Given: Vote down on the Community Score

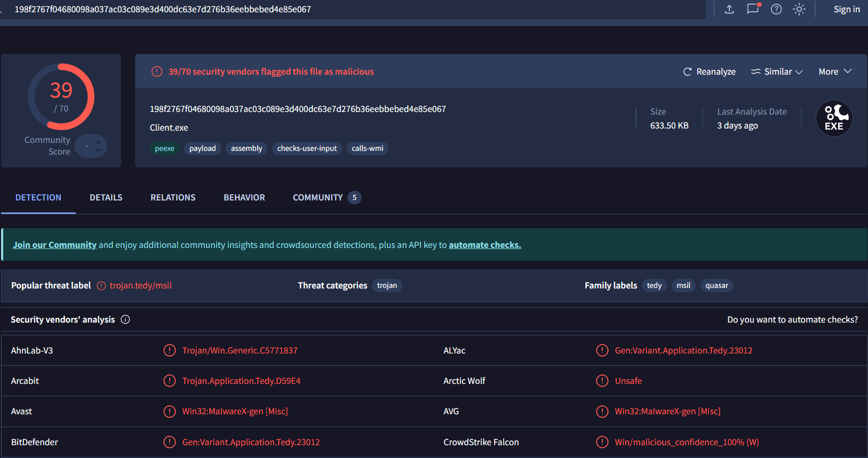Looking at the screenshot, I should point(98,150).
